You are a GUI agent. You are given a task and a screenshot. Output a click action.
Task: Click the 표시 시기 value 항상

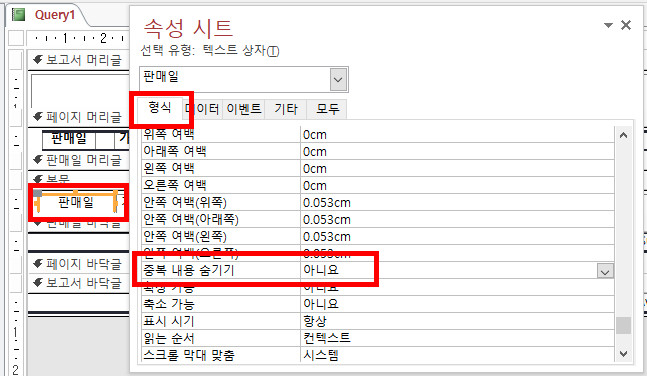[315, 321]
